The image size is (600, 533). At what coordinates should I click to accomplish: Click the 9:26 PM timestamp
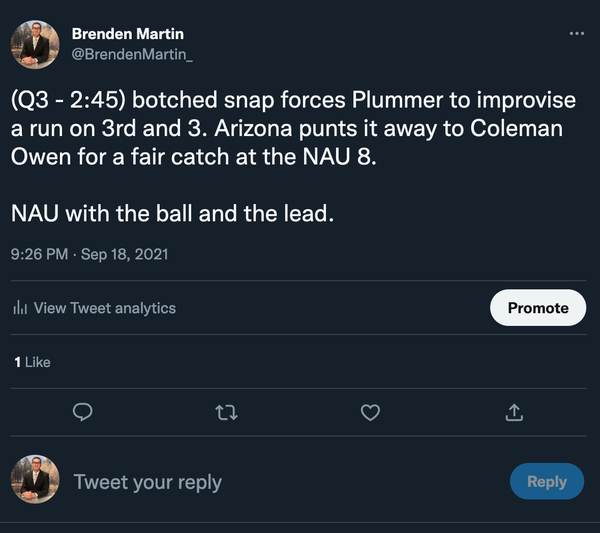tap(40, 254)
